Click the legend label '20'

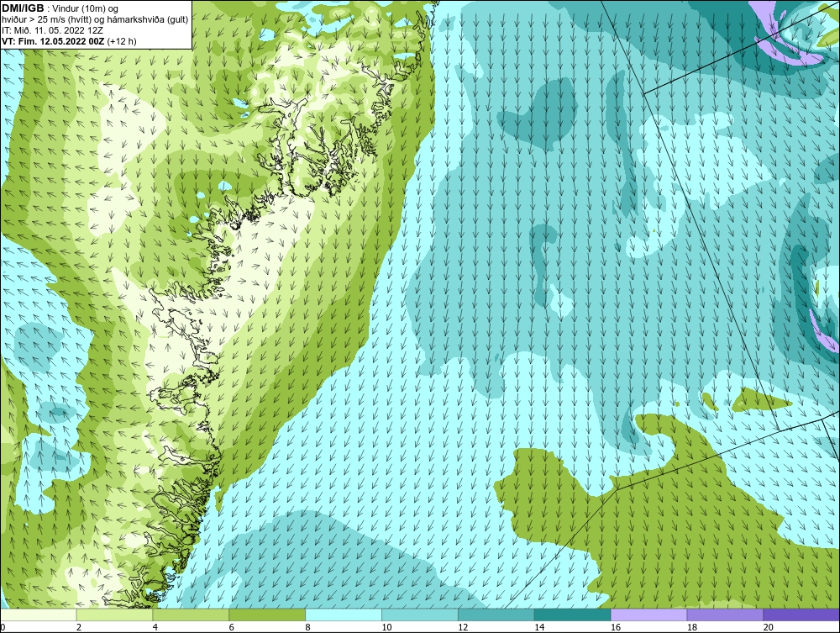(769, 627)
